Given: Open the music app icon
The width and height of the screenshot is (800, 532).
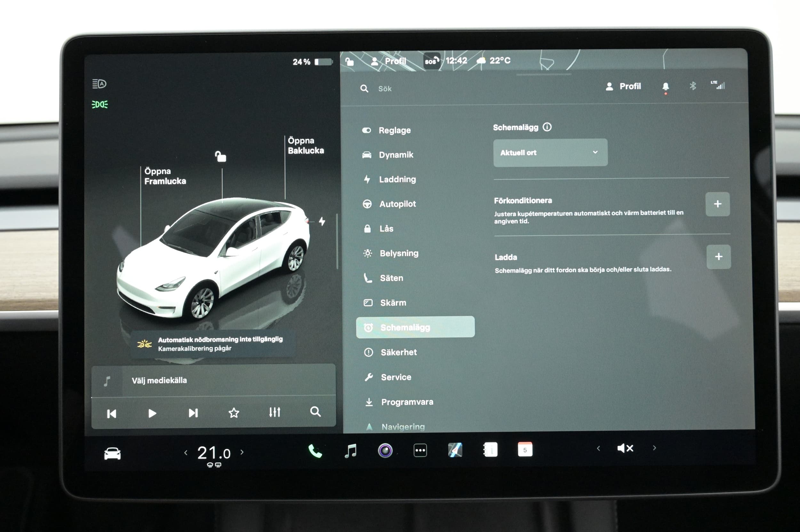Looking at the screenshot, I should (351, 451).
